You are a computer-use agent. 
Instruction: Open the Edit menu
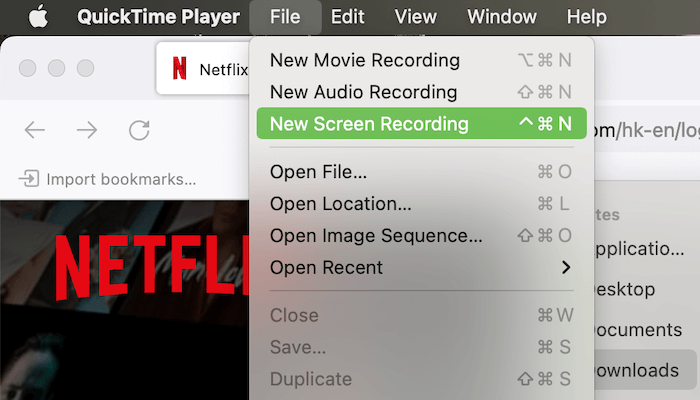pyautogui.click(x=347, y=16)
